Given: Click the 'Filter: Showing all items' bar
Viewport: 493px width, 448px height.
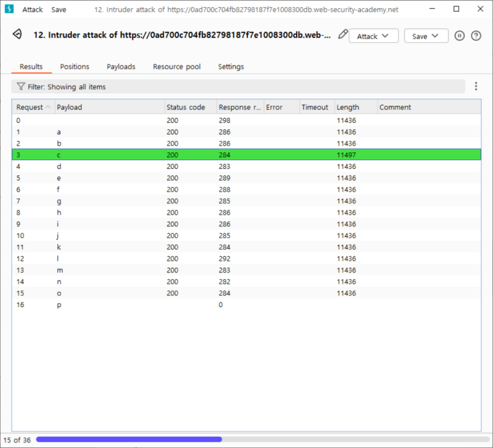Looking at the screenshot, I should [x=238, y=87].
